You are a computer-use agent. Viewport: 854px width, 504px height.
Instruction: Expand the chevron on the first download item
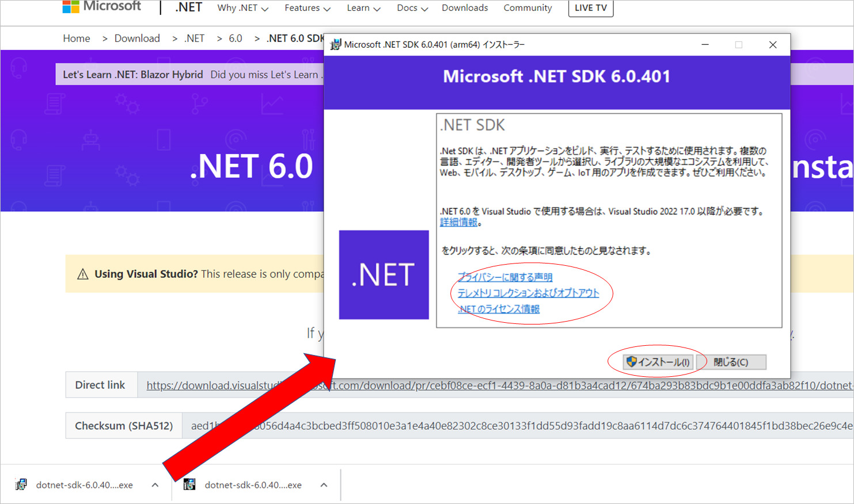click(155, 485)
